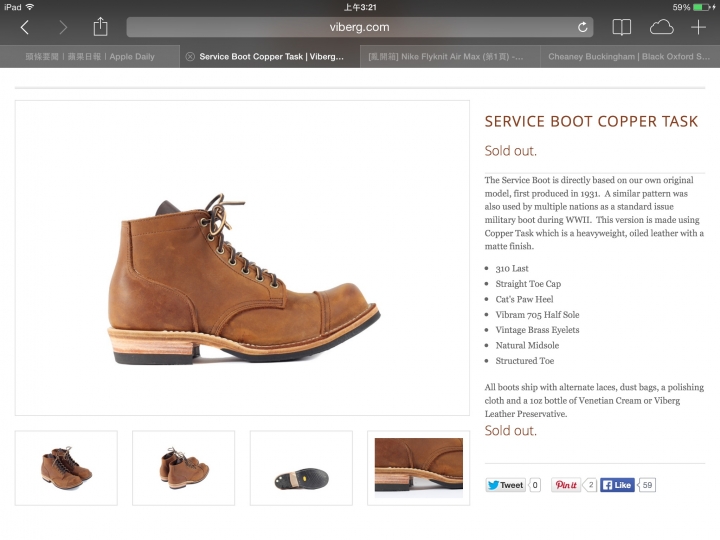The width and height of the screenshot is (720, 540).
Task: Click the Straight Toe Cap bullet
Action: pyautogui.click(x=528, y=284)
